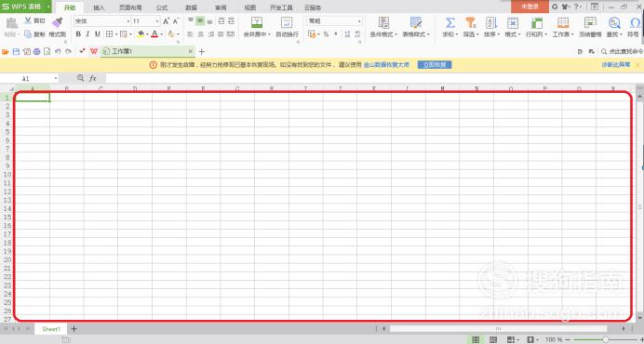Toggle Bold formatting

[x=78, y=34]
